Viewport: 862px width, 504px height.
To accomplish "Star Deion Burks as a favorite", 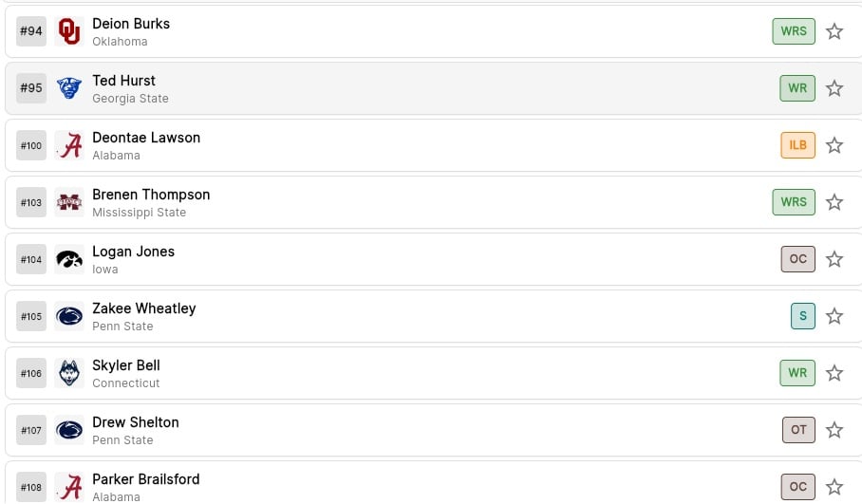I will pos(834,31).
